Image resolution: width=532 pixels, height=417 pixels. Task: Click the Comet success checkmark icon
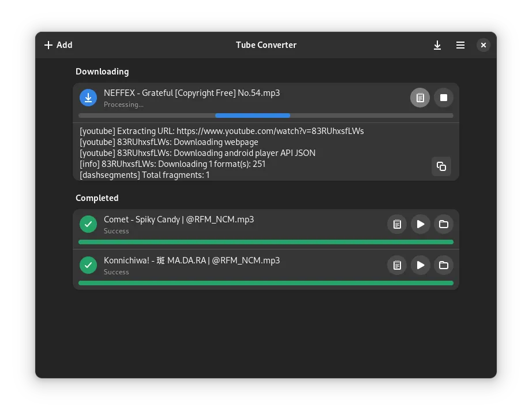(x=88, y=224)
